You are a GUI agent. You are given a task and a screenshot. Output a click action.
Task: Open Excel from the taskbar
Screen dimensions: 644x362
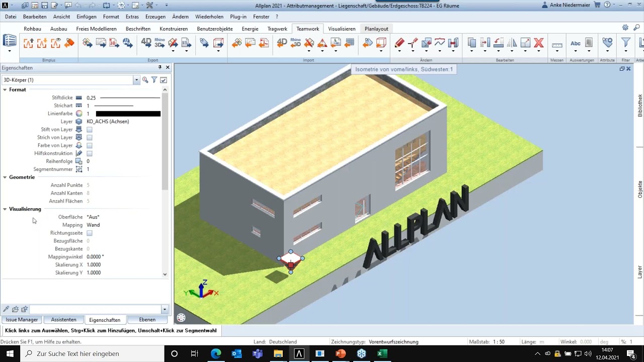point(382,353)
